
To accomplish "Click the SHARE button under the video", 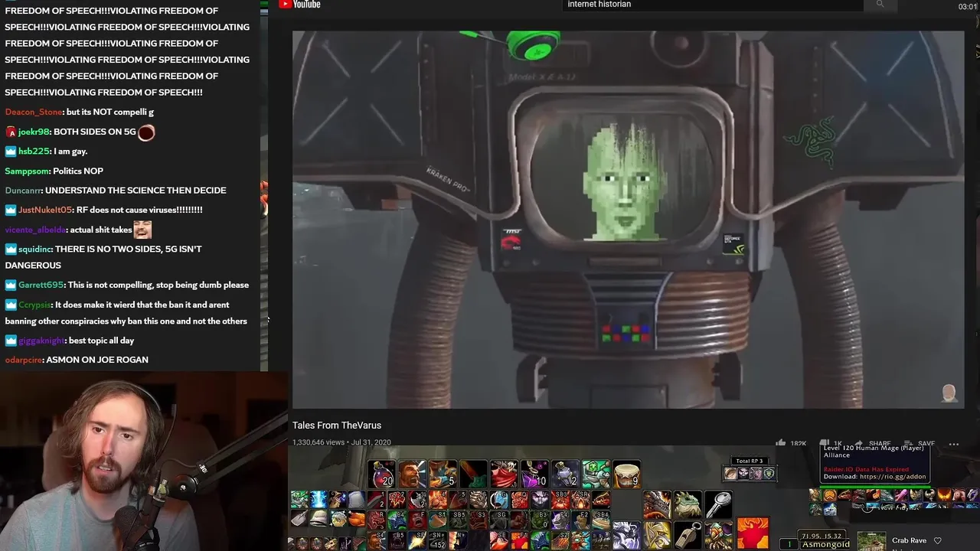I will (874, 443).
